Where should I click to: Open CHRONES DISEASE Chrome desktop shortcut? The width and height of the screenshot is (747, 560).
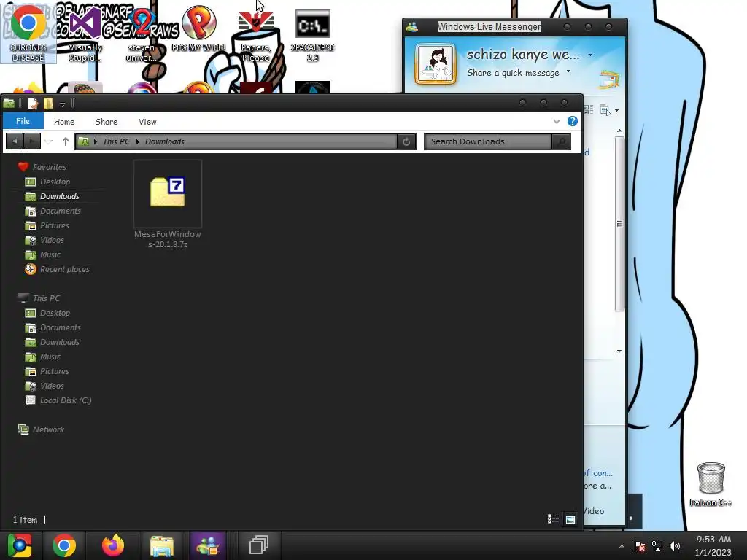tap(28, 33)
